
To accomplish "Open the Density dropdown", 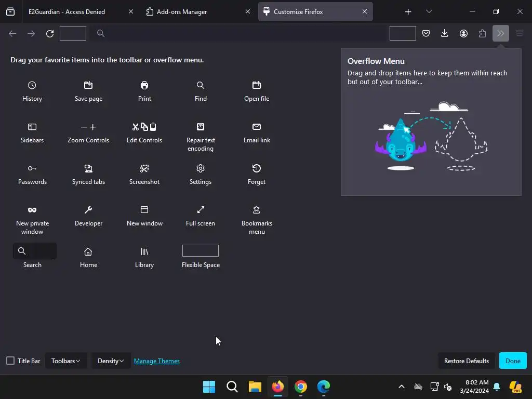I will 111,361.
